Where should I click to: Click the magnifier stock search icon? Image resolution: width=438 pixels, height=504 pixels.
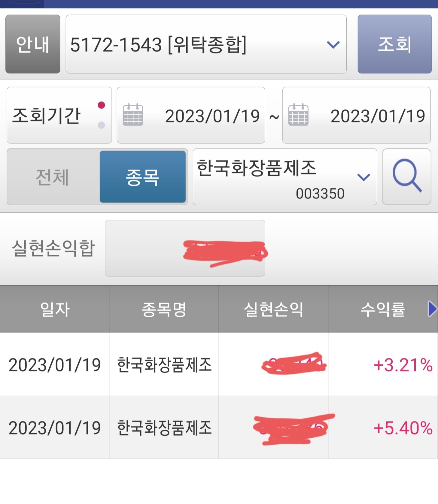(x=407, y=177)
